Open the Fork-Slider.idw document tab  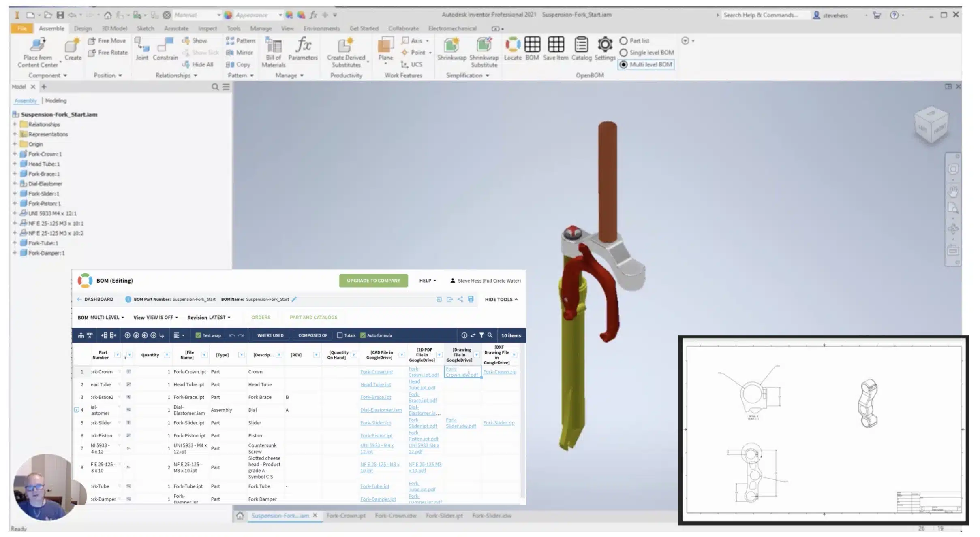tap(492, 516)
